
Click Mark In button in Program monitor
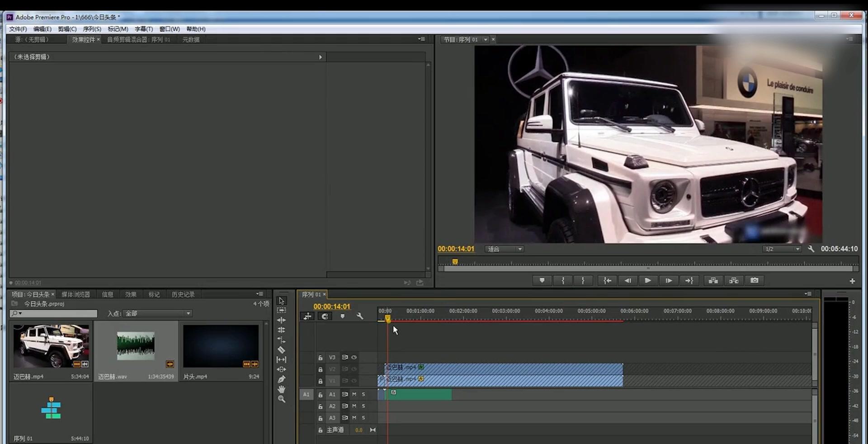(x=563, y=281)
